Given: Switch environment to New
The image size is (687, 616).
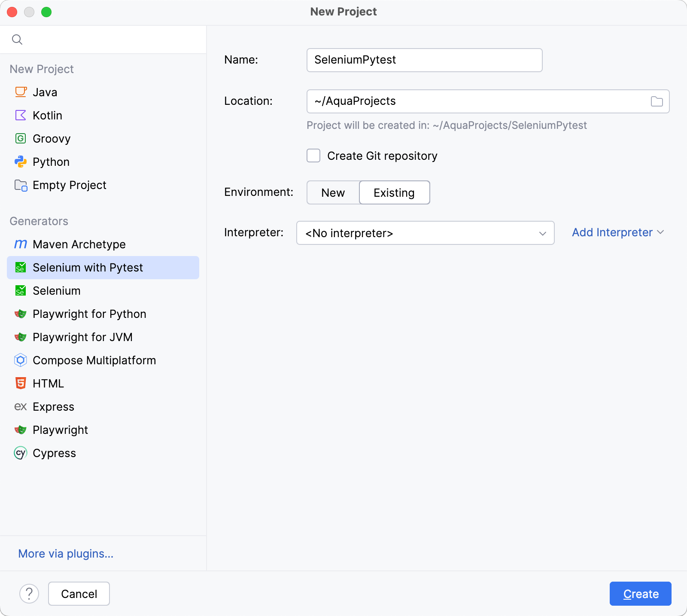Looking at the screenshot, I should [x=333, y=192].
